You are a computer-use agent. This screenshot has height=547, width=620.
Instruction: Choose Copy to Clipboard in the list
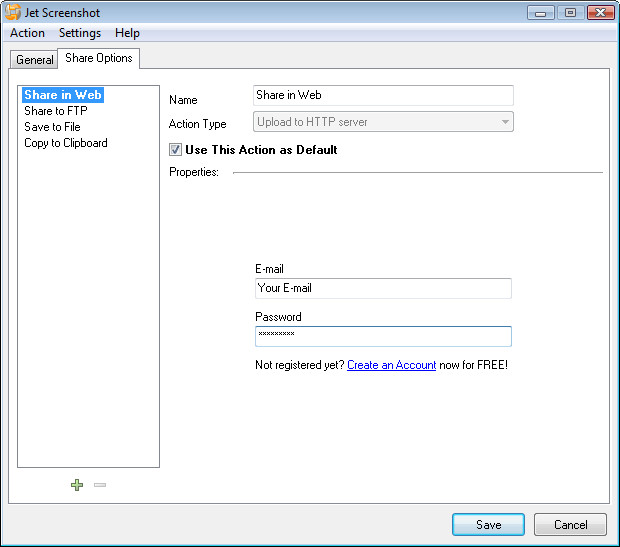[66, 143]
